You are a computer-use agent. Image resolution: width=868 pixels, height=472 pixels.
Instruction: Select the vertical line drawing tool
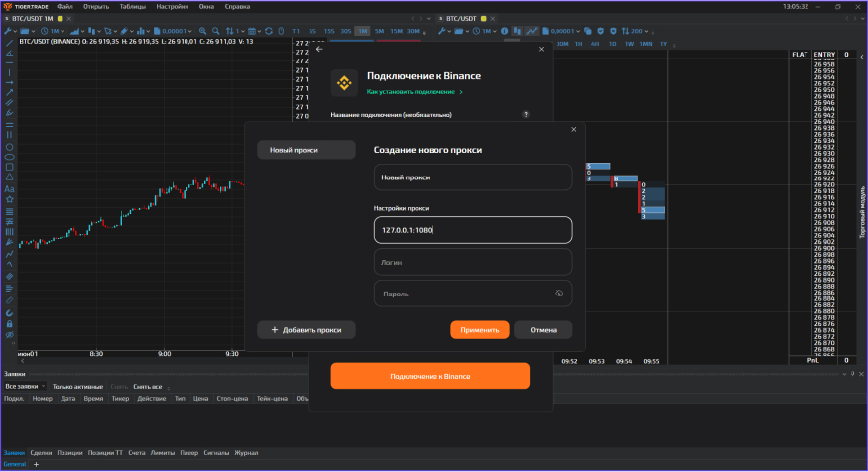[x=9, y=72]
